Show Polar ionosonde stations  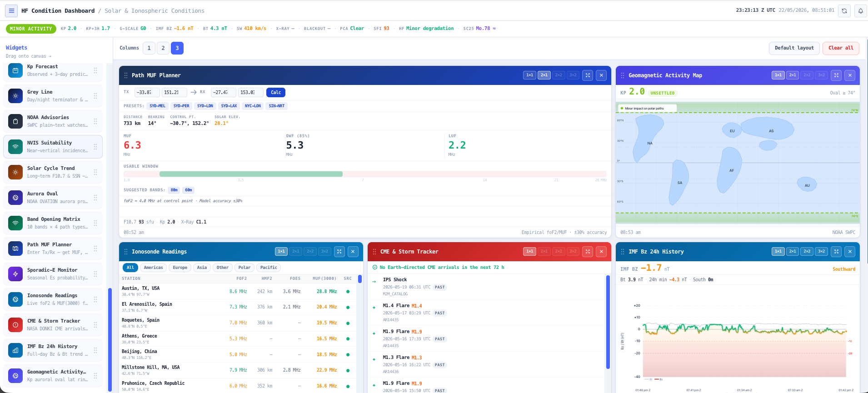[x=244, y=268]
